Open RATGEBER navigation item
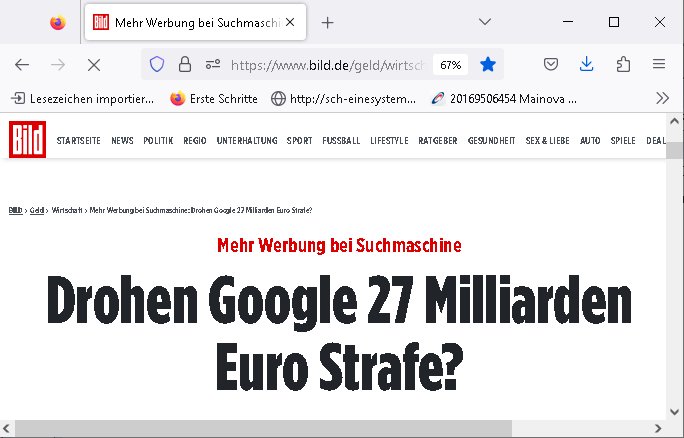This screenshot has width=684, height=438. [438, 140]
